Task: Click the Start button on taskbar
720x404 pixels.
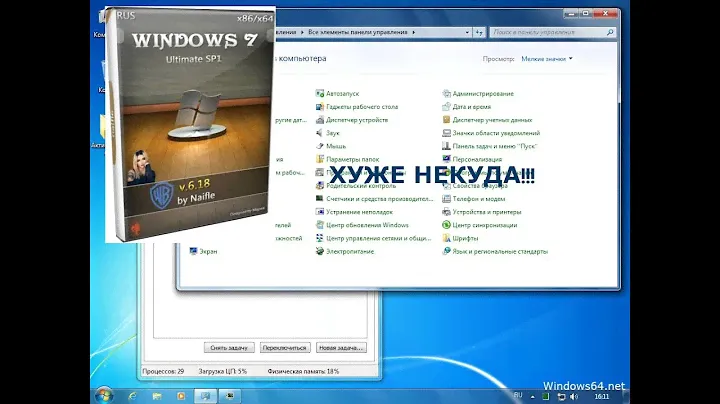Action: click(x=104, y=393)
